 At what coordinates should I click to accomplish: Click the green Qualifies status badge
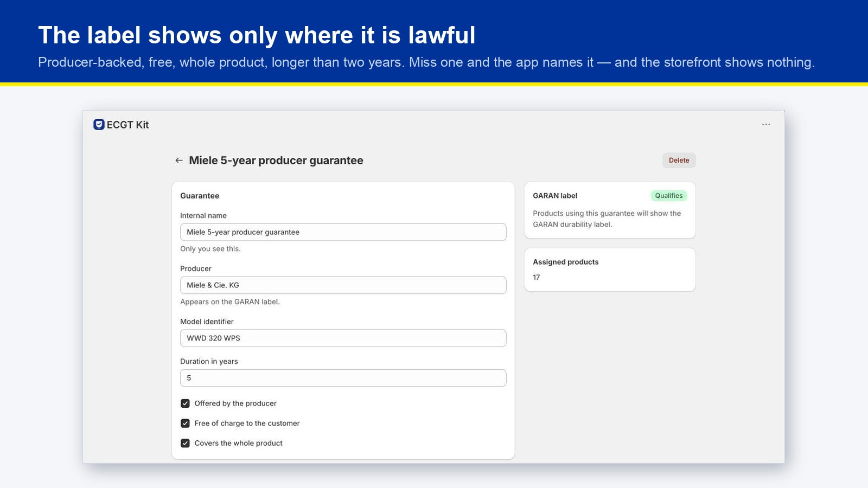669,196
